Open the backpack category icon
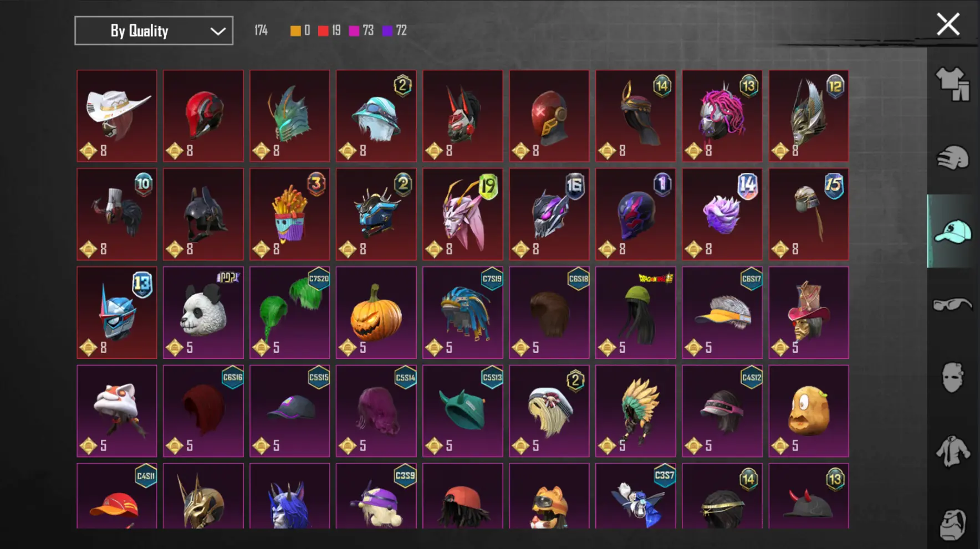This screenshot has width=980, height=549. click(x=953, y=524)
